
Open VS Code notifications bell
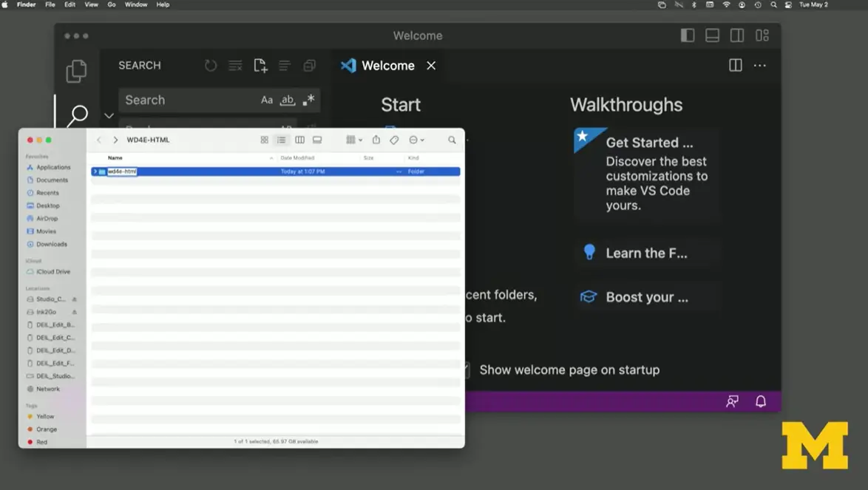[x=761, y=401]
